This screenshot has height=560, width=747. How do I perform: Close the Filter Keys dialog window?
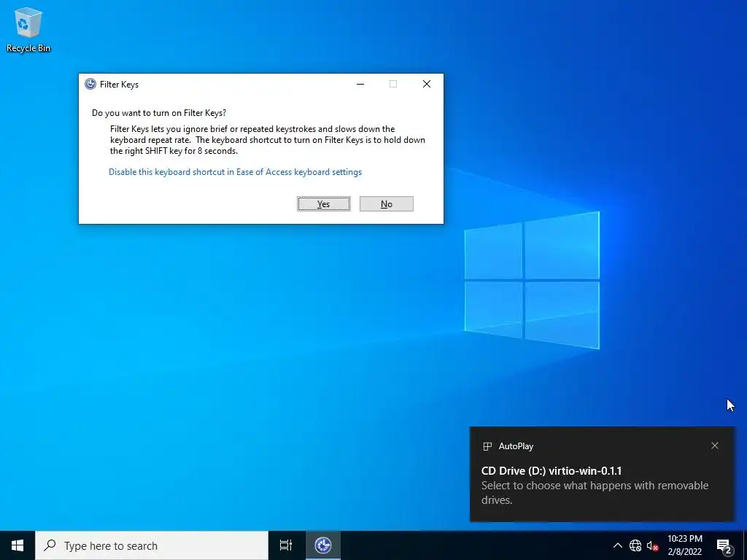pos(426,84)
